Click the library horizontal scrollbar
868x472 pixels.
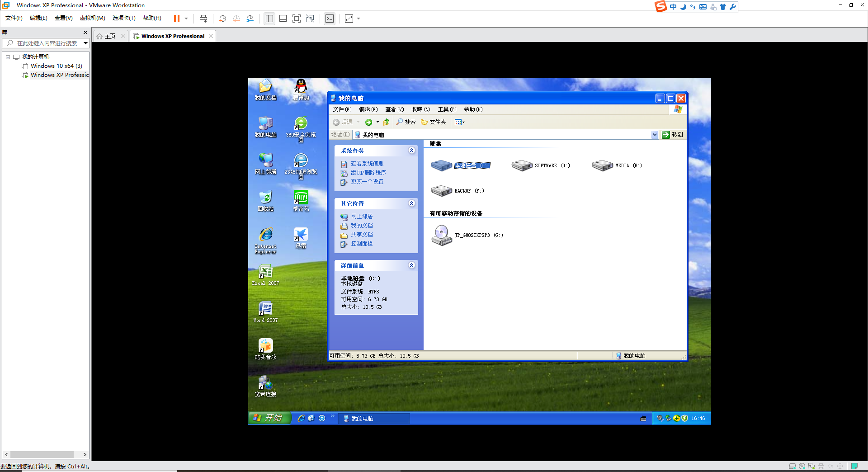point(42,454)
